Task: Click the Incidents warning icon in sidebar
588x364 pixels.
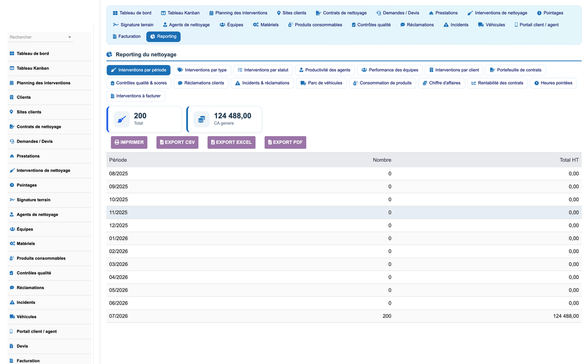Action: (12, 302)
